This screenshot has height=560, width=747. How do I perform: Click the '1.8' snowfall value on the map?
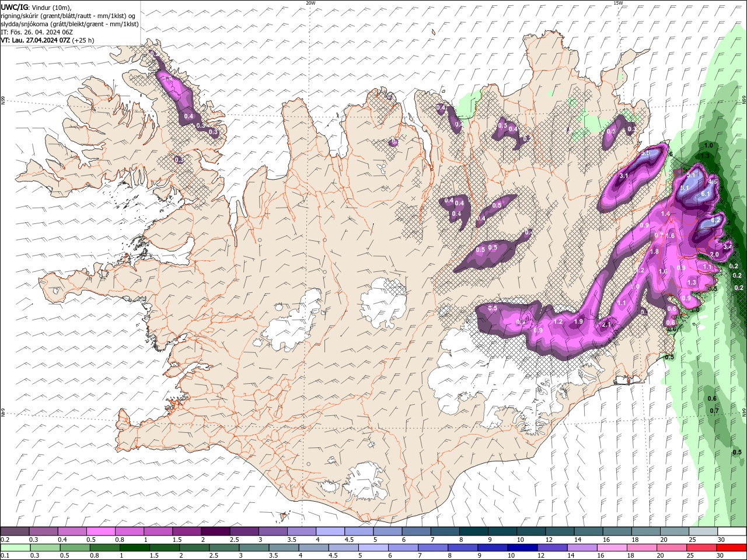[654, 251]
